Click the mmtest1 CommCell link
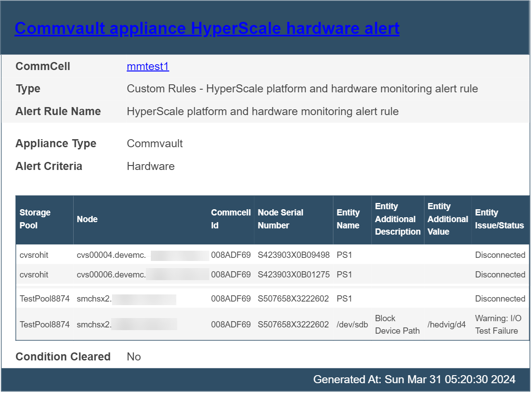The width and height of the screenshot is (532, 393). (x=148, y=66)
